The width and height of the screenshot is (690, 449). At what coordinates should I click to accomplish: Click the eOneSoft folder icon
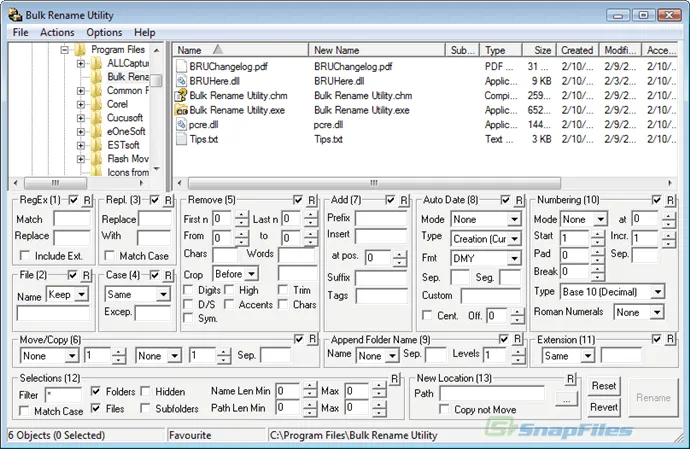(x=96, y=132)
